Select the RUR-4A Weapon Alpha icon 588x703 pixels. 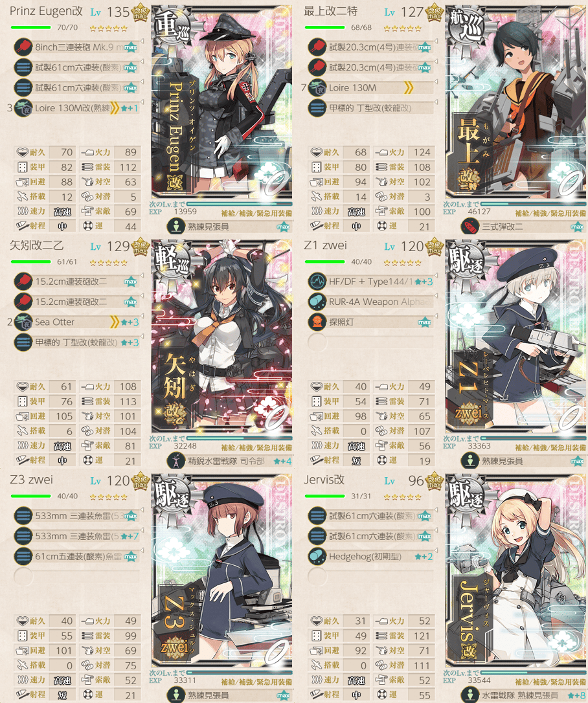(317, 302)
